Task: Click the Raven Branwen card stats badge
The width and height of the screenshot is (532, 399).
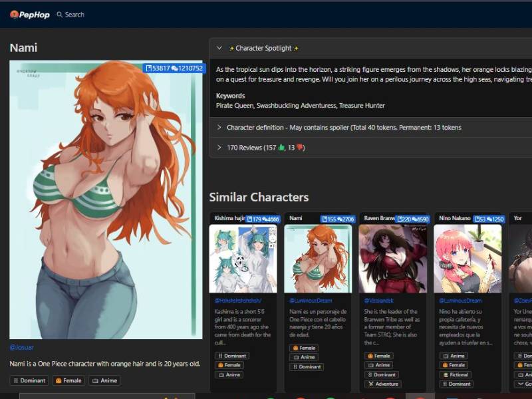Action: point(412,219)
